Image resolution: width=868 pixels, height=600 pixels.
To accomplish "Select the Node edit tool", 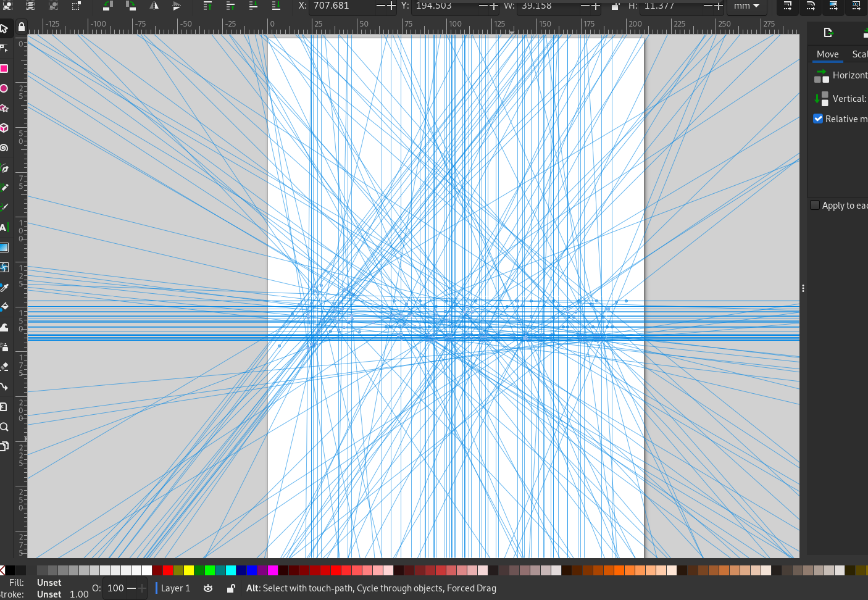I will (x=4, y=48).
